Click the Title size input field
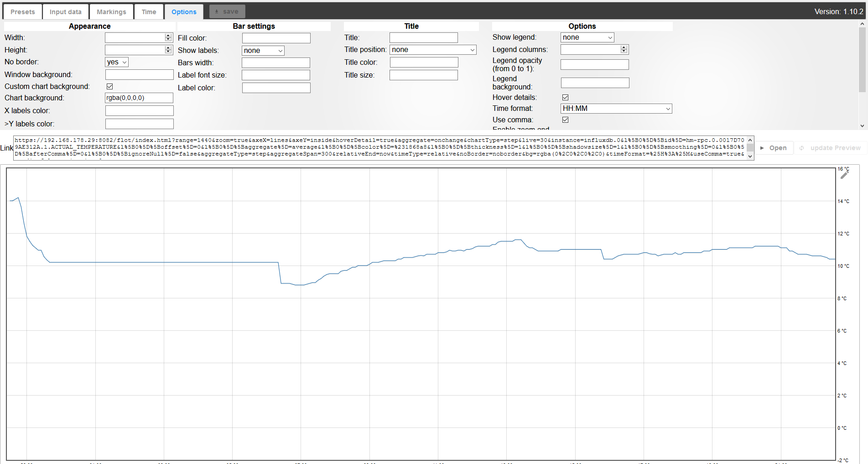Screen dimensions: 868x464 tap(424, 75)
